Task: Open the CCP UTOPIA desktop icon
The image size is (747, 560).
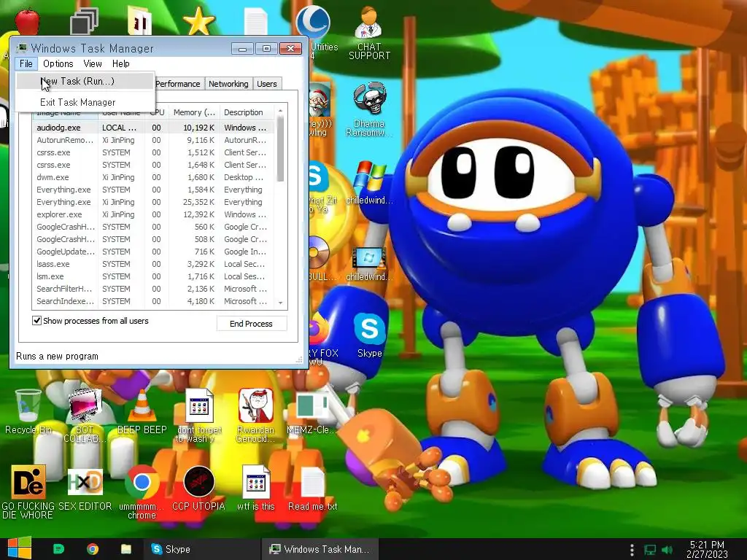Action: click(198, 489)
